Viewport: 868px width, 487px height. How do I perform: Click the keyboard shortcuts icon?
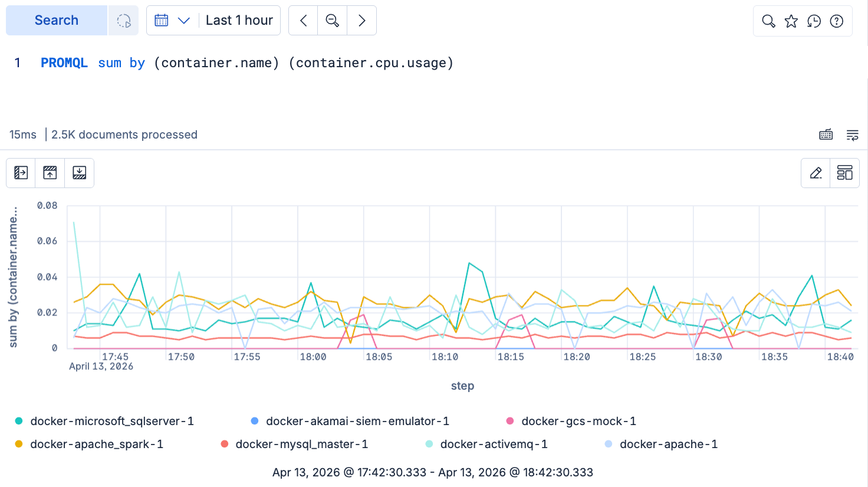coord(826,135)
